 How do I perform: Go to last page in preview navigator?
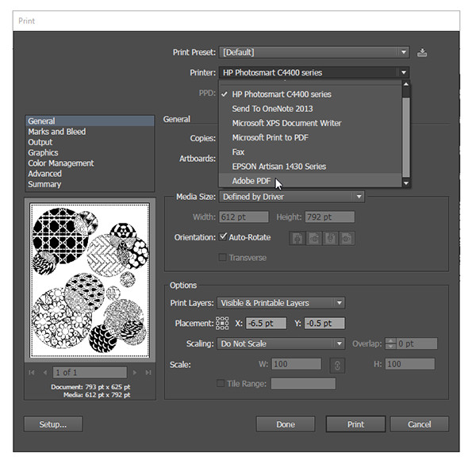pos(148,372)
